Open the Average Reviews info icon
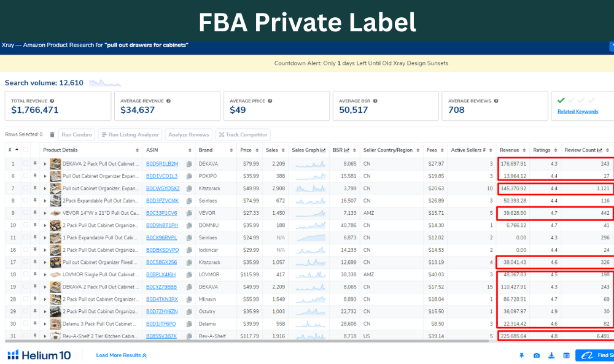Viewport: 614px width, 364px height. (x=496, y=101)
